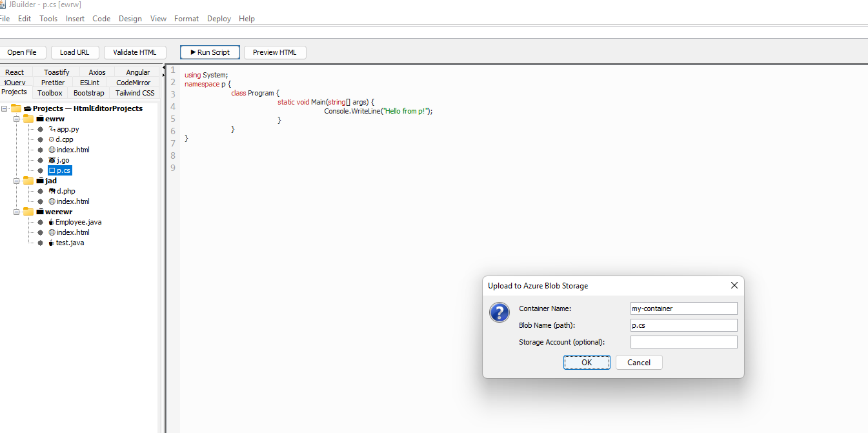This screenshot has height=433, width=868.
Task: Collapse the ewrw project node
Action: (x=17, y=119)
